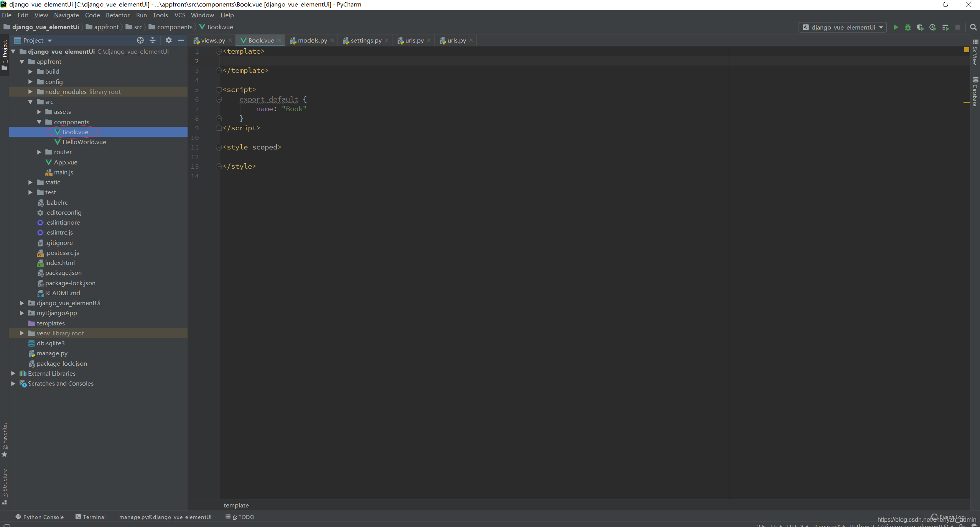Open the Refactor menu
This screenshot has height=527, width=980.
(x=117, y=15)
